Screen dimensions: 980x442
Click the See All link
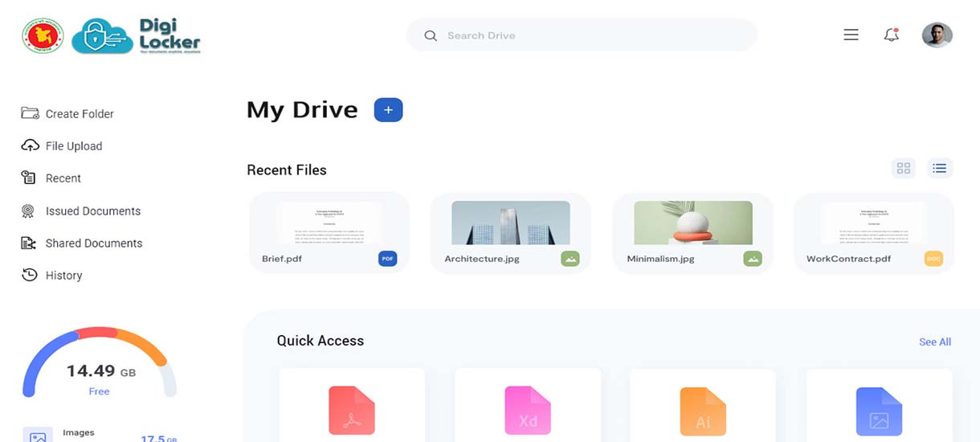coord(935,342)
